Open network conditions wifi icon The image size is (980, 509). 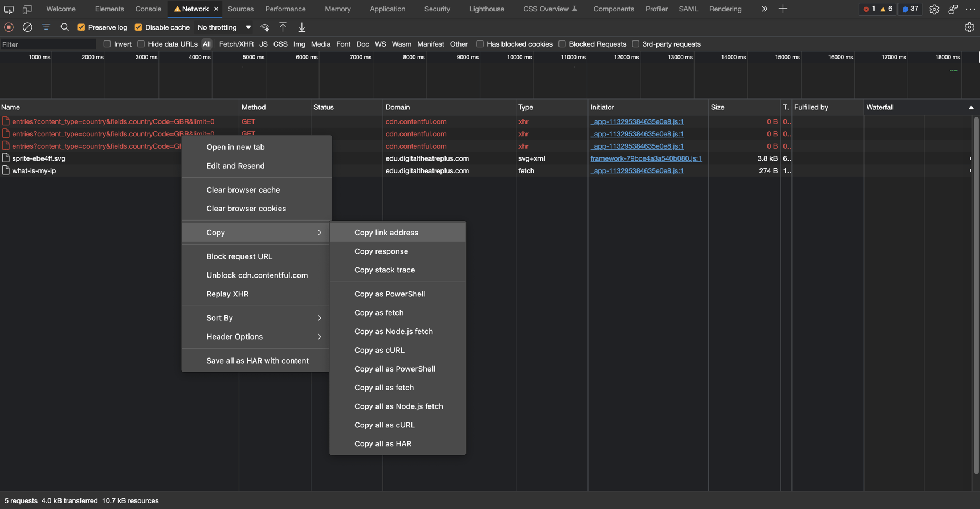pos(265,27)
